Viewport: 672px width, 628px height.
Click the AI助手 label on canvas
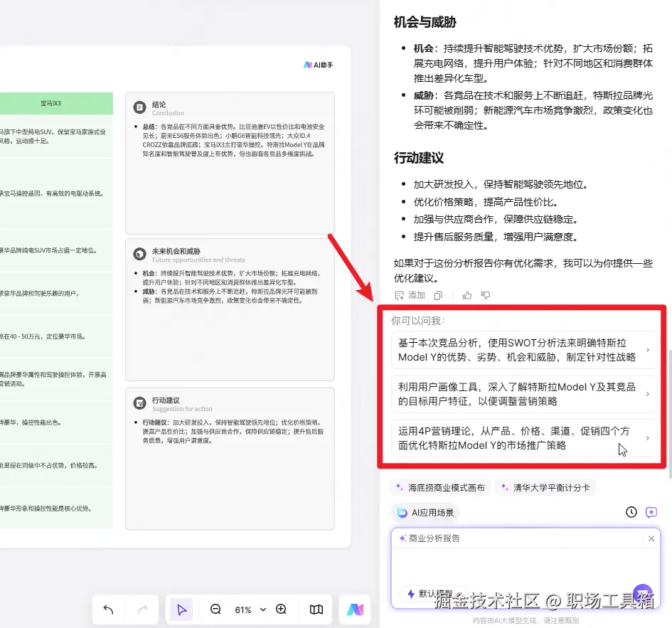click(318, 65)
